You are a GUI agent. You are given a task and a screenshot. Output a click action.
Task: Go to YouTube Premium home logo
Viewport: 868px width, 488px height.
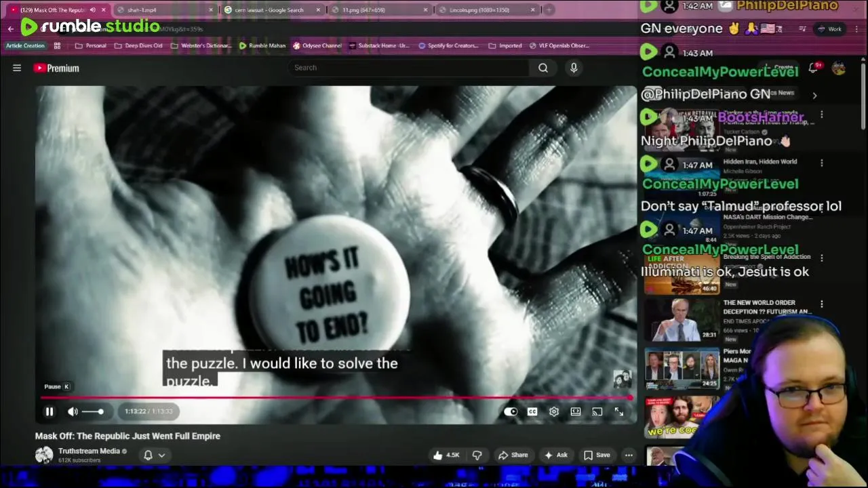(56, 68)
